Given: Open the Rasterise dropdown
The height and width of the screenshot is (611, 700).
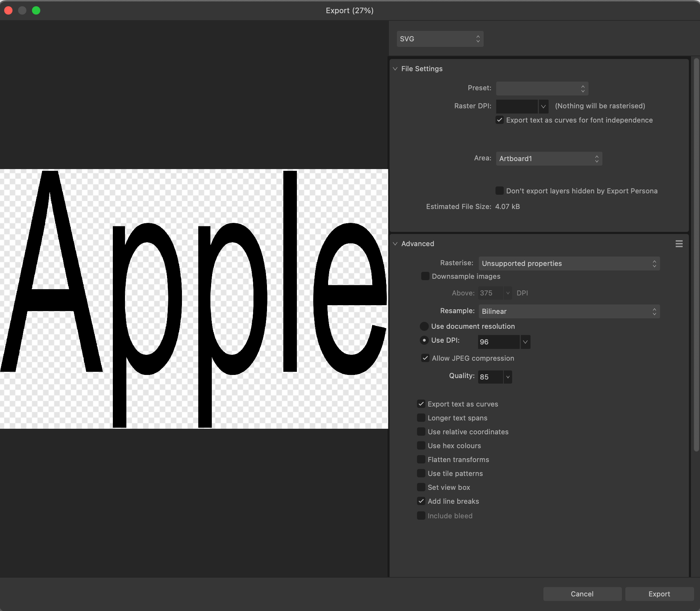Looking at the screenshot, I should [x=569, y=263].
